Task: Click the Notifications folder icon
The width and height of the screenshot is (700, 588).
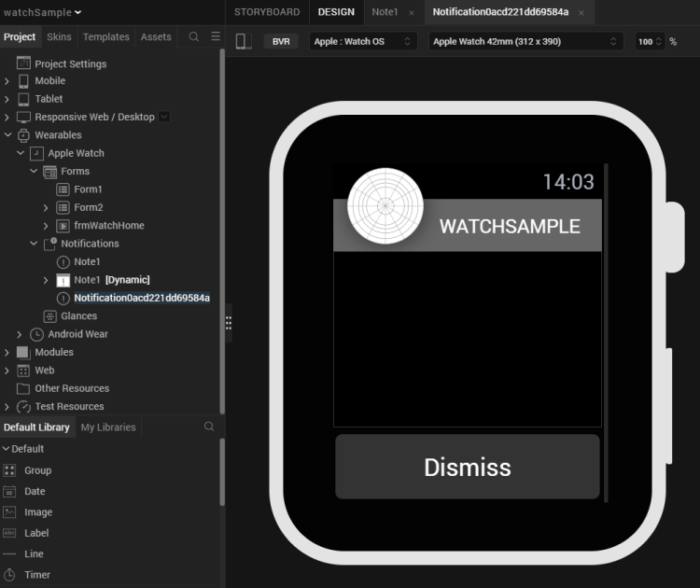Action: click(49, 244)
